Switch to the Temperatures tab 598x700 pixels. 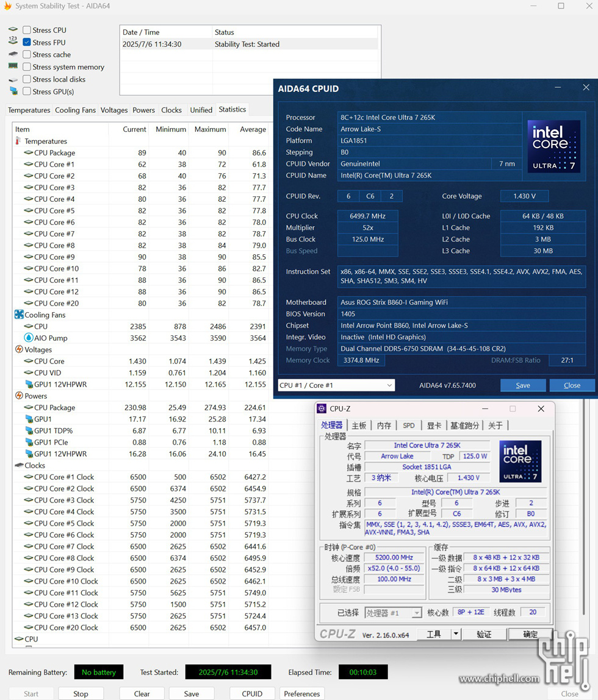(29, 110)
